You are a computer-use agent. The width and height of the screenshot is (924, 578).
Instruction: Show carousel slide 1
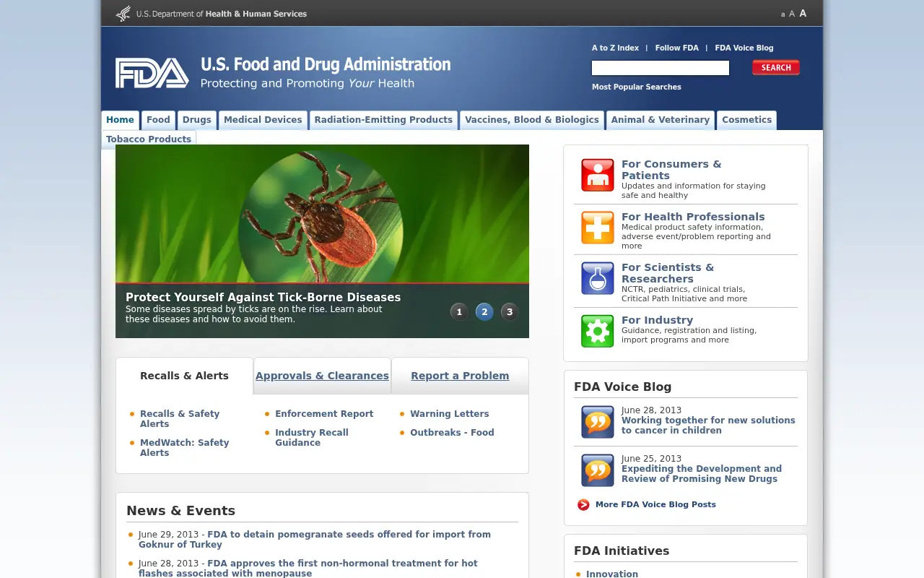459,312
